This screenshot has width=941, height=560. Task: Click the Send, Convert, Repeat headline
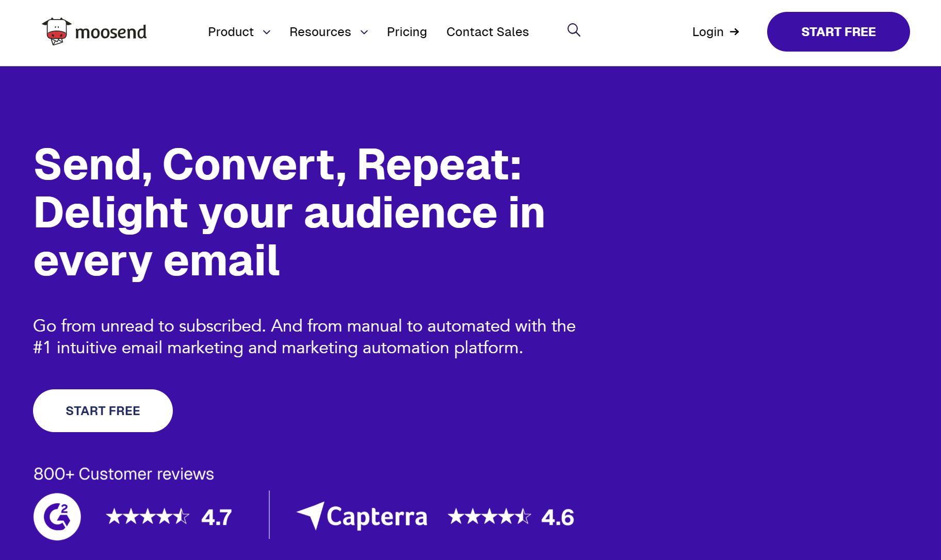point(289,211)
